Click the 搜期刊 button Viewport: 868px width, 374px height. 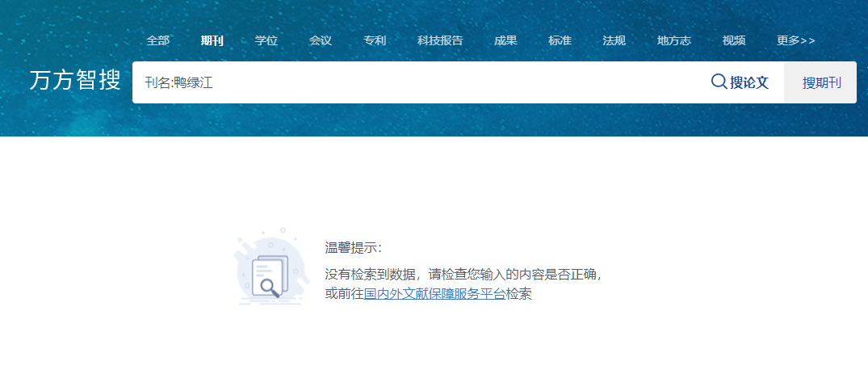(821, 82)
